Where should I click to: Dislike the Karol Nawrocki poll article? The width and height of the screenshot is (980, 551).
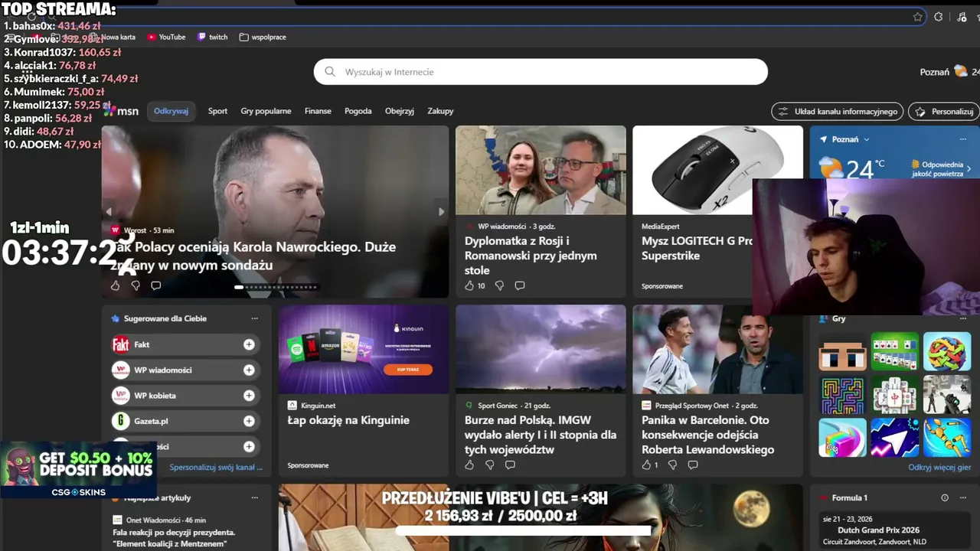pos(136,285)
